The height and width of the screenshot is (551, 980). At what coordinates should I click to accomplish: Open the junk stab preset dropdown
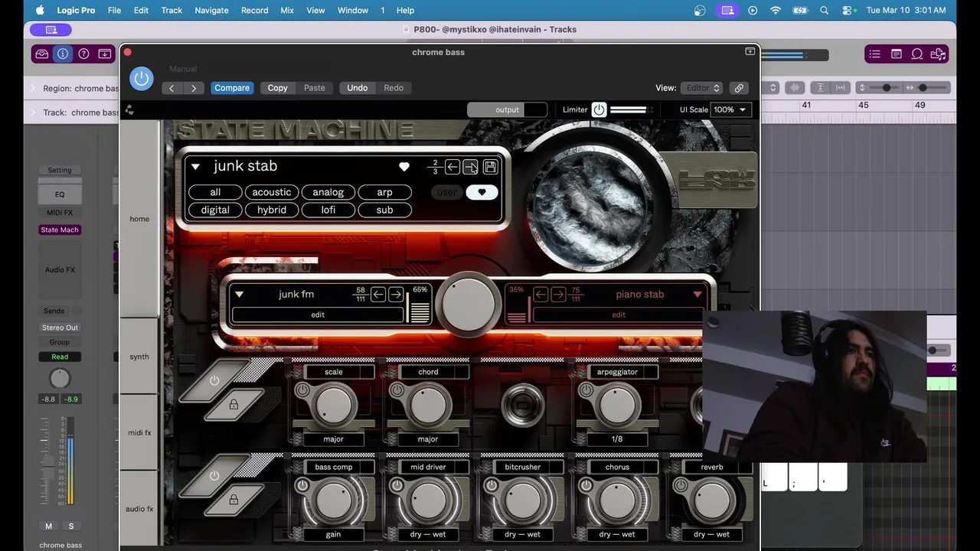point(195,167)
